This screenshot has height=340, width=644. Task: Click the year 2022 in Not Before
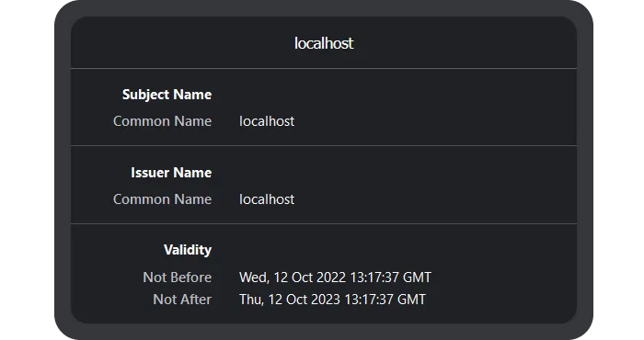(331, 278)
